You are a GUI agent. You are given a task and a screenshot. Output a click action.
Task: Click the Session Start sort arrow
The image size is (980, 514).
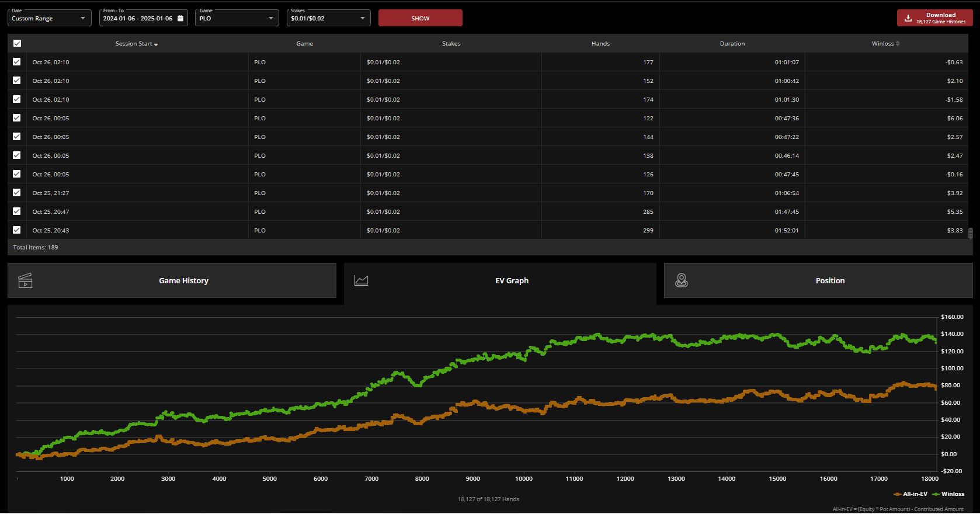(x=156, y=44)
